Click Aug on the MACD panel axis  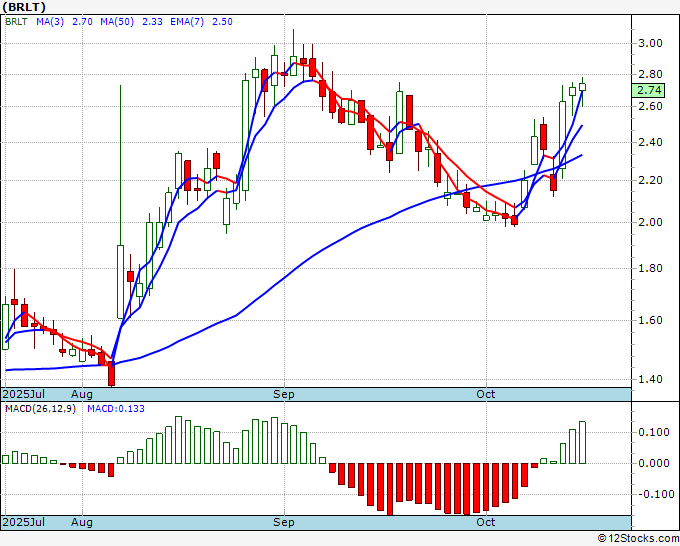[x=82, y=522]
